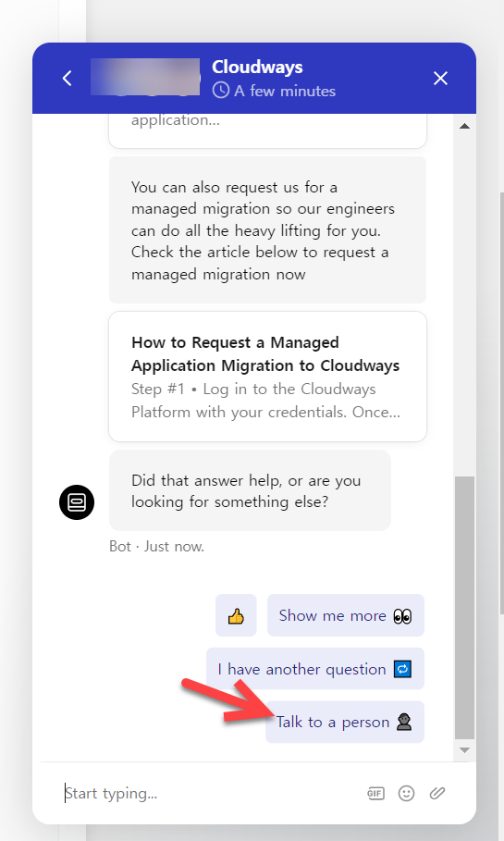The width and height of the screenshot is (504, 841).
Task: Click the A few minutes reply time
Action: (285, 91)
